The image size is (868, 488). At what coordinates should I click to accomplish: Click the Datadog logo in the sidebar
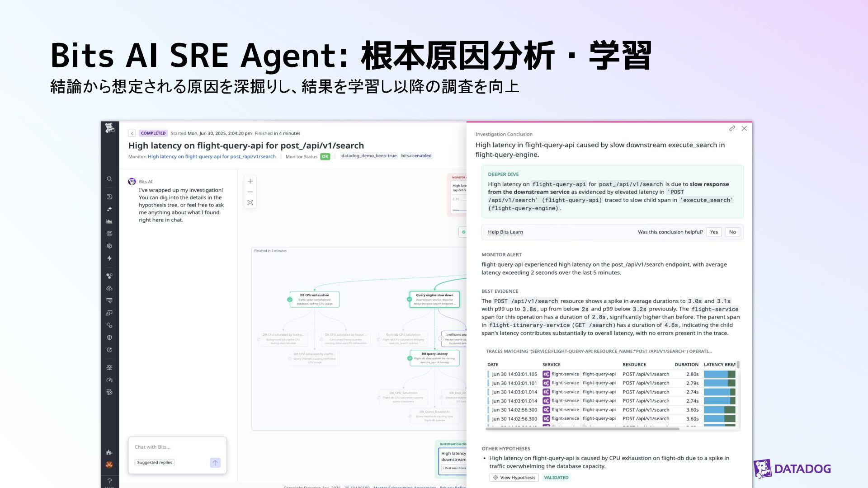(109, 128)
